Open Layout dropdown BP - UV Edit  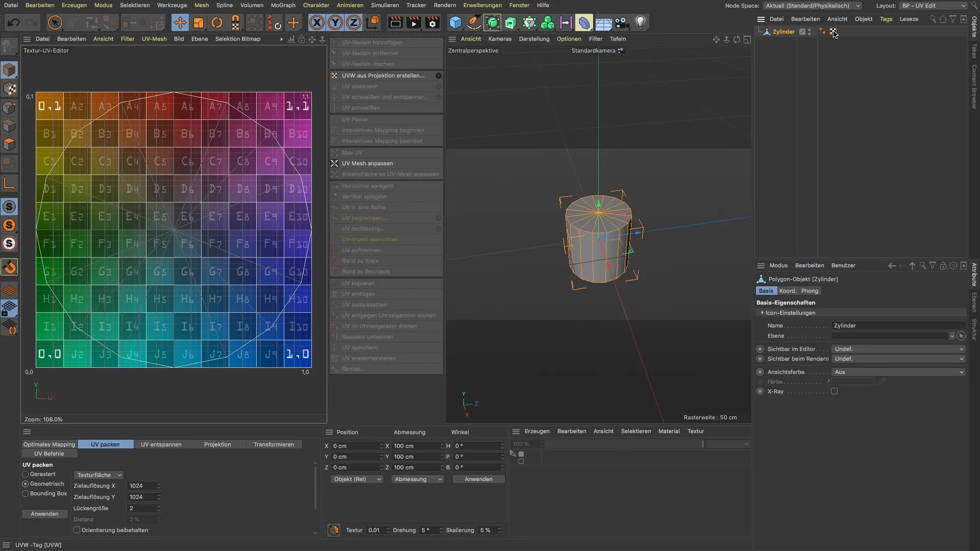coord(933,6)
